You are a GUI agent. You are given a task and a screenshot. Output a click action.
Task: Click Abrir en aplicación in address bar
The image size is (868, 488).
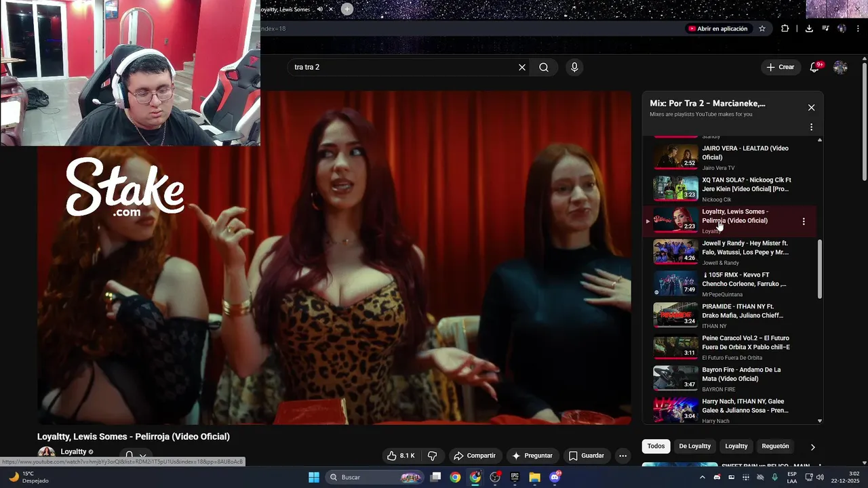717,28
